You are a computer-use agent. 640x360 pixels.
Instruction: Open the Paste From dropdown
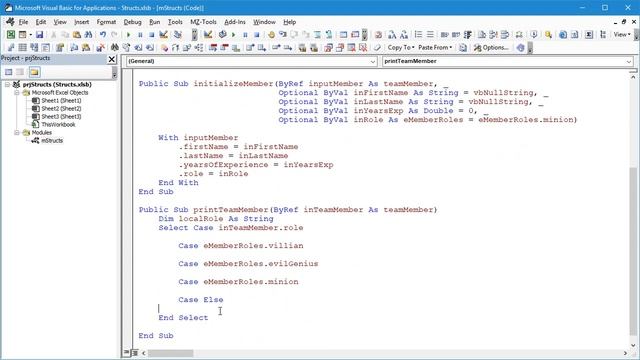[x=435, y=48]
